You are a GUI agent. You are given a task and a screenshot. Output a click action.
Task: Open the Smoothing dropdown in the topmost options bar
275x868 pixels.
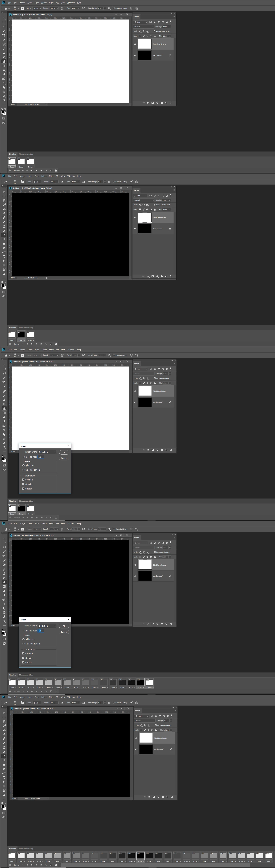[x=104, y=8]
